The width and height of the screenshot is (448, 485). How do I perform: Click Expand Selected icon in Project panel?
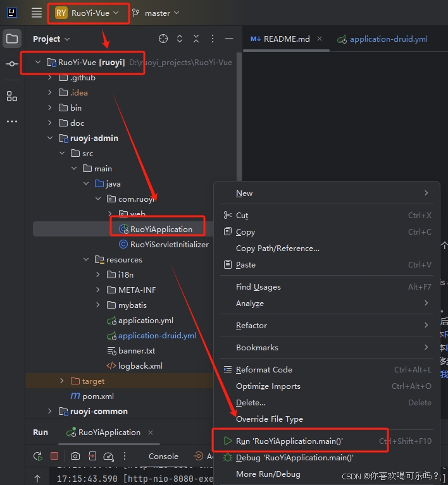(x=180, y=39)
